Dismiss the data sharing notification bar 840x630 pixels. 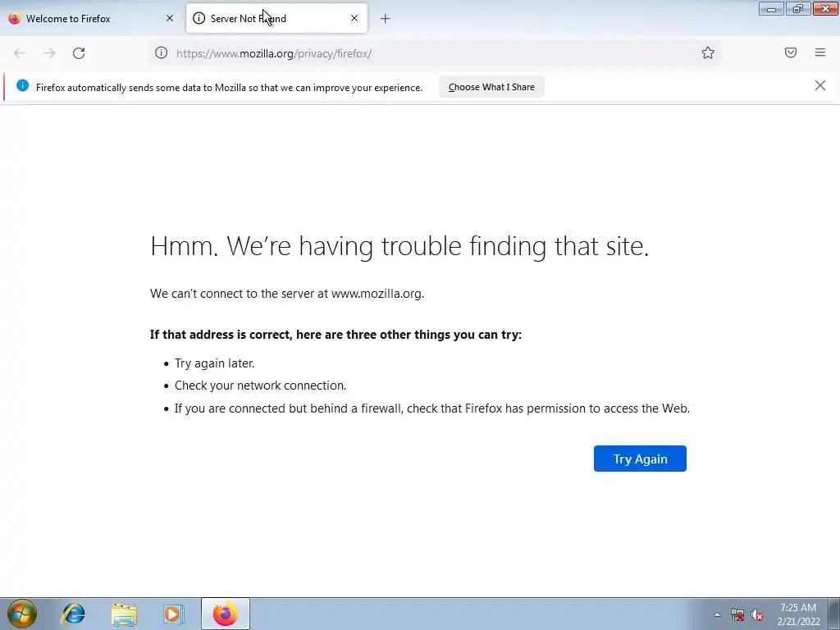coord(819,85)
